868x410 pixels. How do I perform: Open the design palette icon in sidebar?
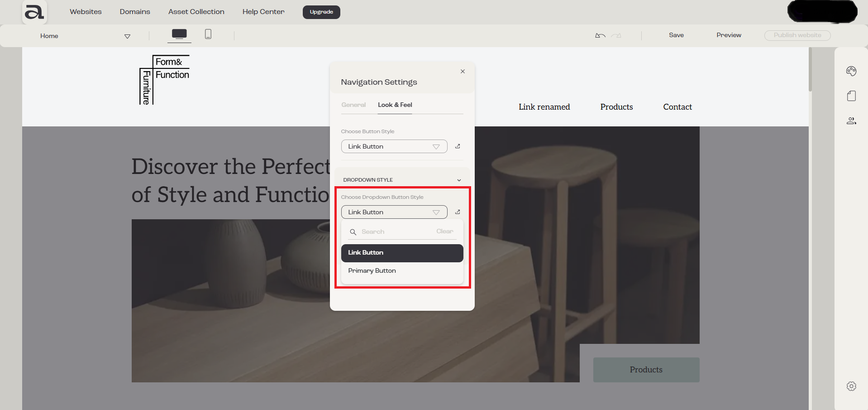[851, 71]
